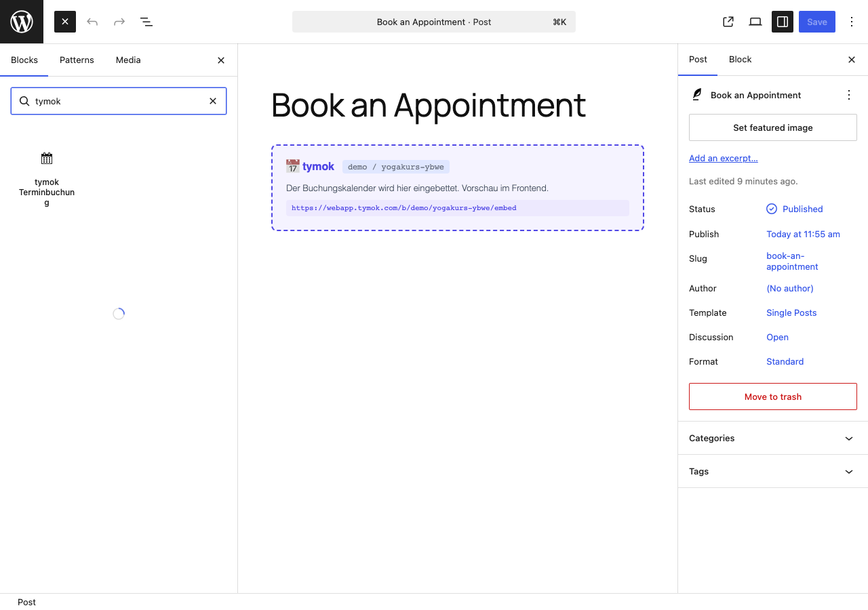Expand the Tags panel
Screen dimensions: 868x610
click(773, 471)
